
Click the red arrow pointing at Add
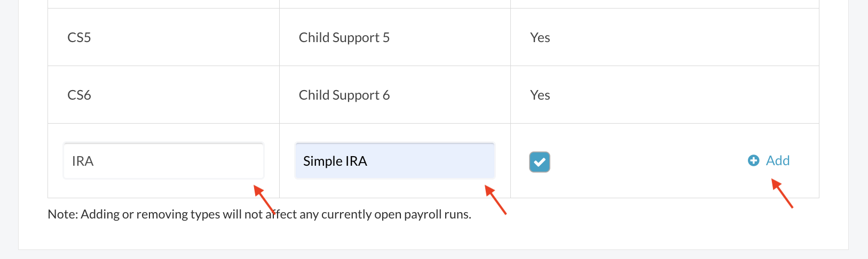click(782, 193)
